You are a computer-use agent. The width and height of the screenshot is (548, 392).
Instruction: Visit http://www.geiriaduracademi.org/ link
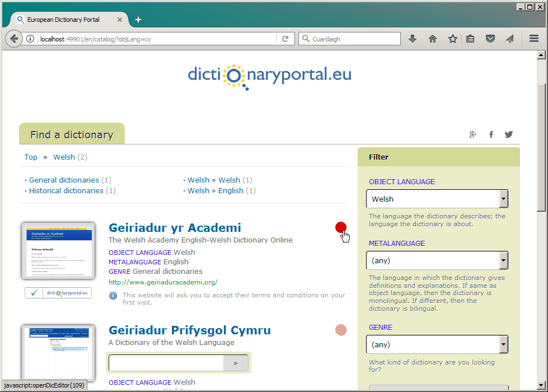(x=163, y=282)
